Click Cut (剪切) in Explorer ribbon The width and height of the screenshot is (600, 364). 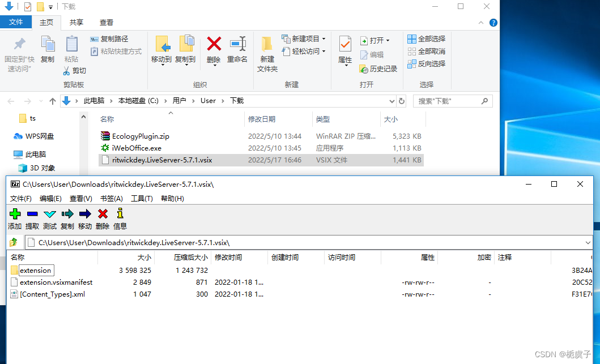[x=74, y=71]
